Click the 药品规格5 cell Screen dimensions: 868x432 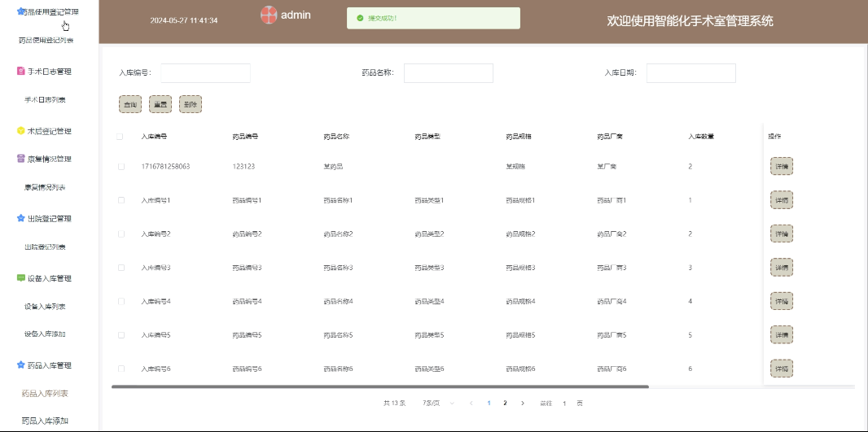(x=520, y=335)
